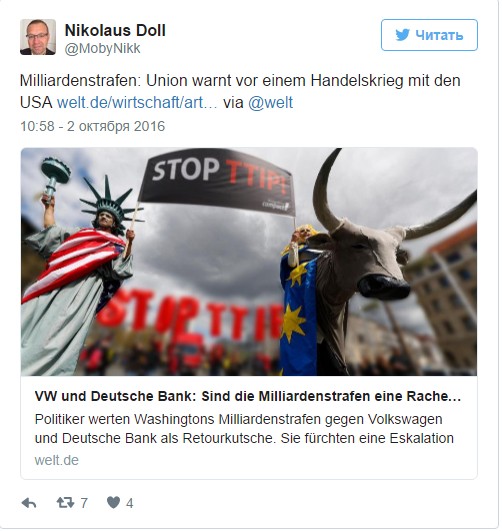
Task: Click the card description about Milliardenstrafen
Action: tap(245, 431)
